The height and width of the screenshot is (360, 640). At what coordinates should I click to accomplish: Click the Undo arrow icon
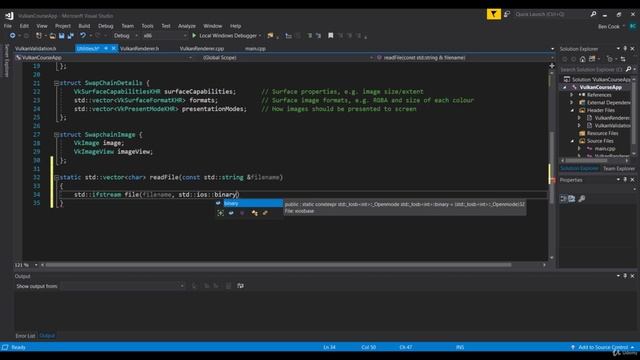(83, 36)
